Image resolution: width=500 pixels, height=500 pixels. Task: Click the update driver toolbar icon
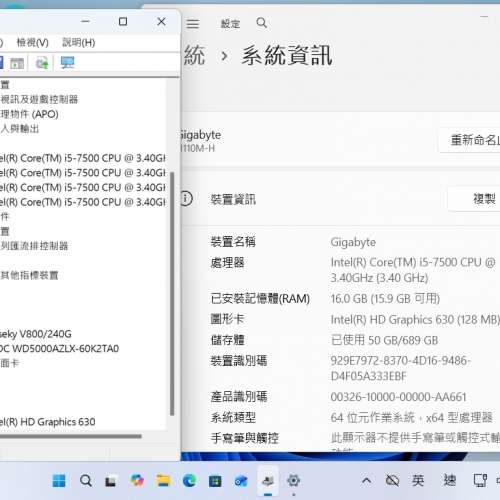[42, 63]
